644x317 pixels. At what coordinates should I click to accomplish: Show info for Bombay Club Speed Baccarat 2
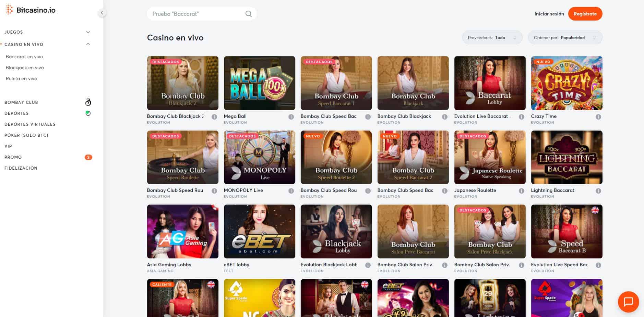pos(445,191)
